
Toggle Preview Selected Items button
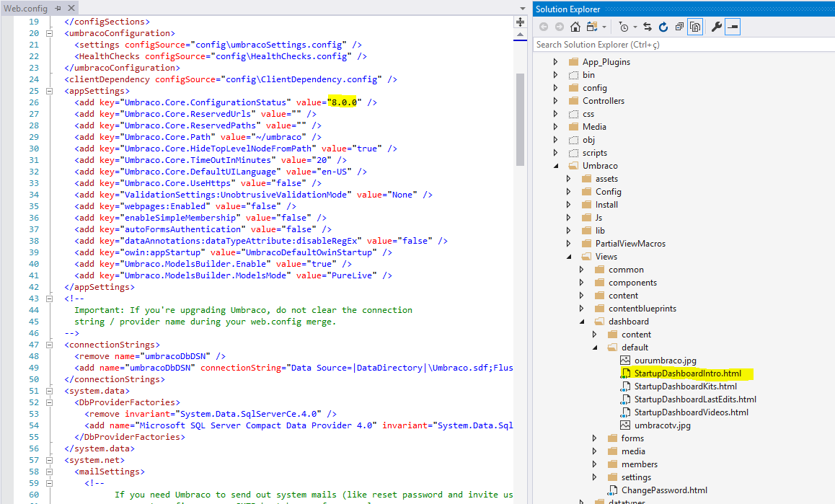733,27
